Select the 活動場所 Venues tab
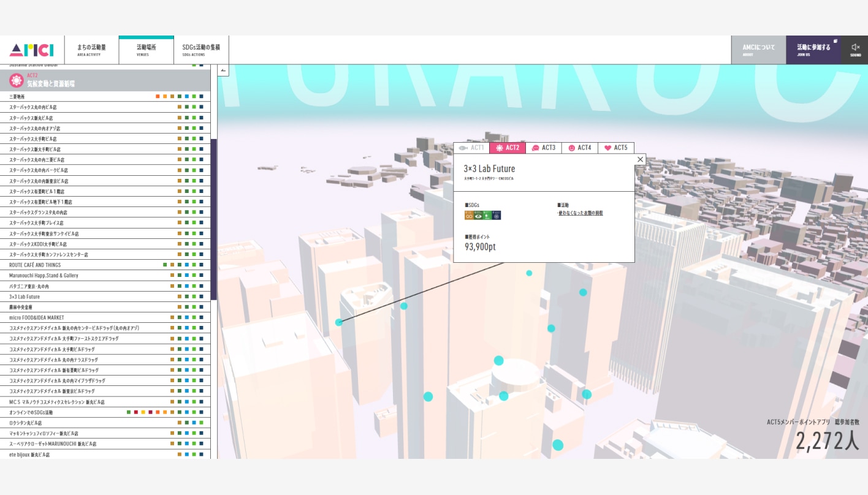The width and height of the screenshot is (868, 495). [146, 50]
